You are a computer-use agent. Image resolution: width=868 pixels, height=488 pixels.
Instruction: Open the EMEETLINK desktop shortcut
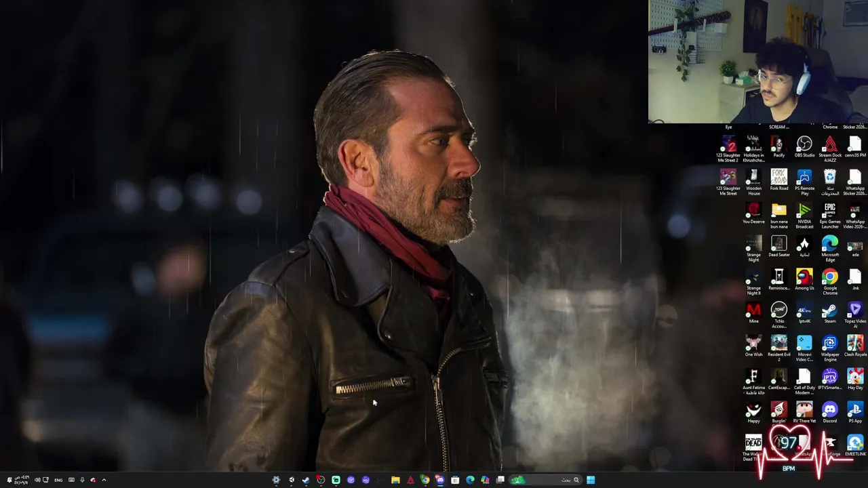click(855, 445)
